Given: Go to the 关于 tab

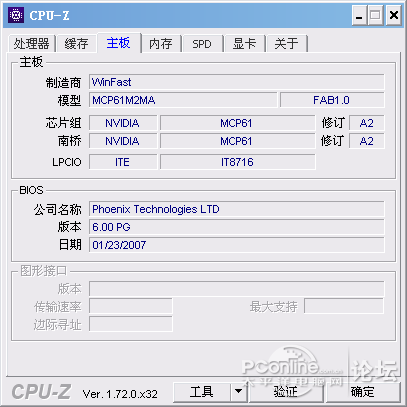Looking at the screenshot, I should 286,44.
